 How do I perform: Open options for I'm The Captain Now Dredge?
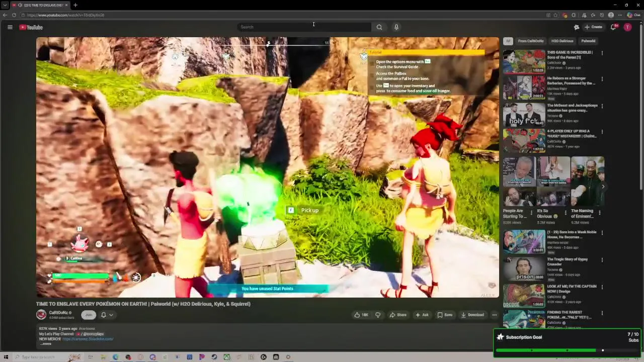tap(602, 287)
